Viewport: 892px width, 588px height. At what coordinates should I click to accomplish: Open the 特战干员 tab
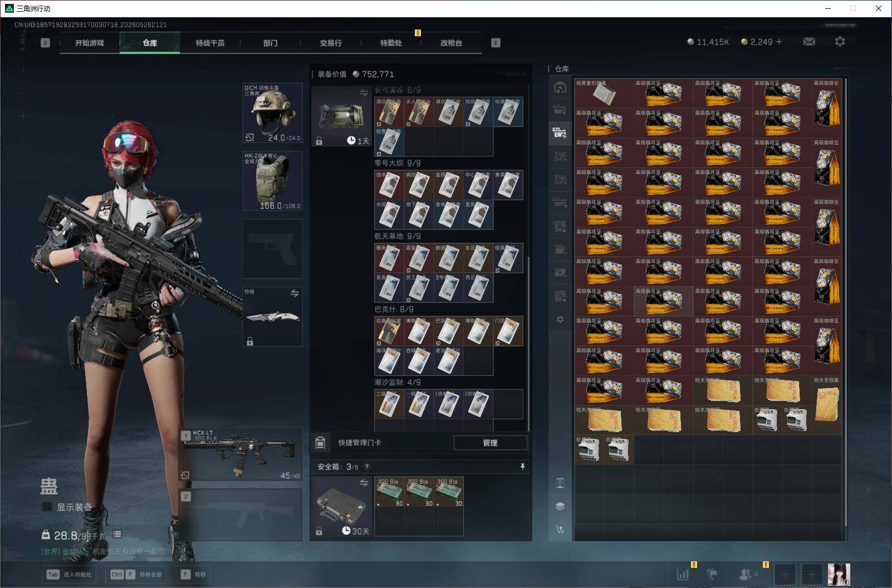click(210, 43)
